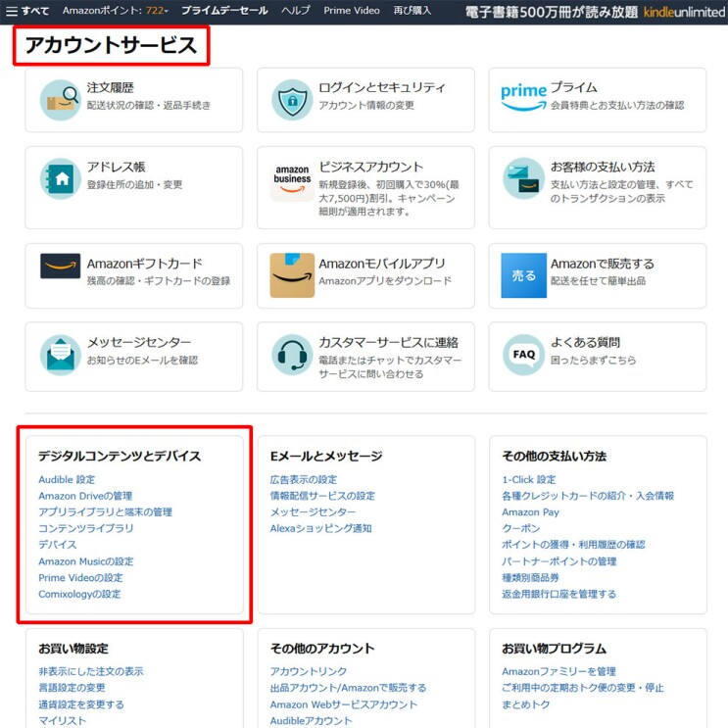Click the Amazon Pay link
This screenshot has height=728, width=728.
tap(530, 512)
